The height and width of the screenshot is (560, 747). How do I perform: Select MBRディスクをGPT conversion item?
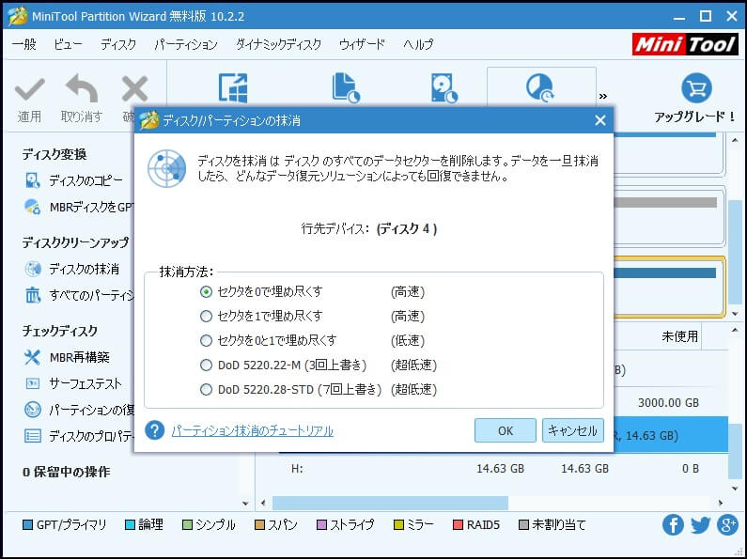[79, 208]
